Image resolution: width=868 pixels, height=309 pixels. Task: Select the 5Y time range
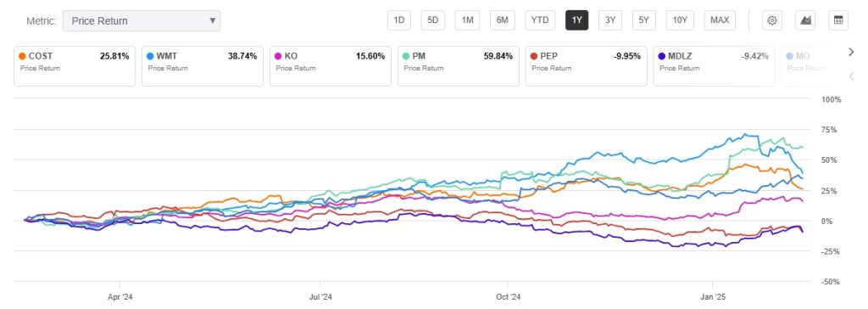644,20
